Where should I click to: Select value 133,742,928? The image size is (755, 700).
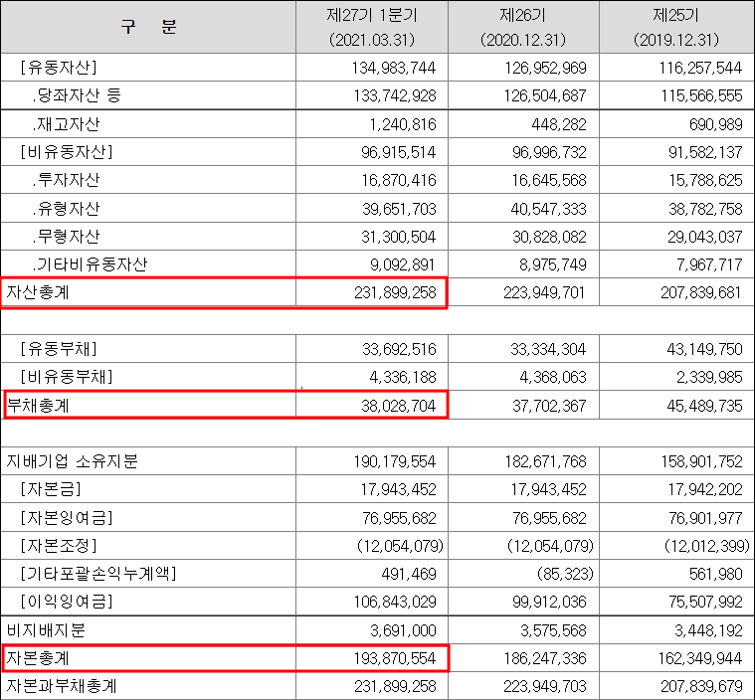coord(395,95)
